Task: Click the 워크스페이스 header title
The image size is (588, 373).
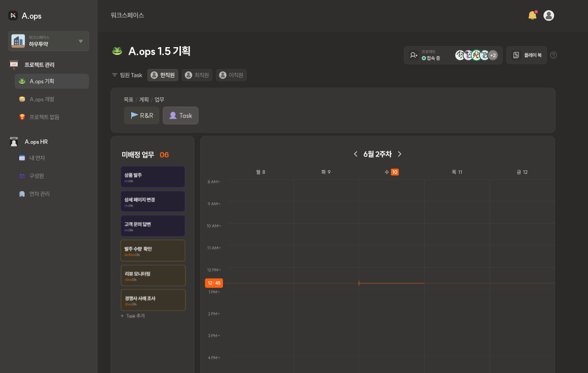Action: 127,15
